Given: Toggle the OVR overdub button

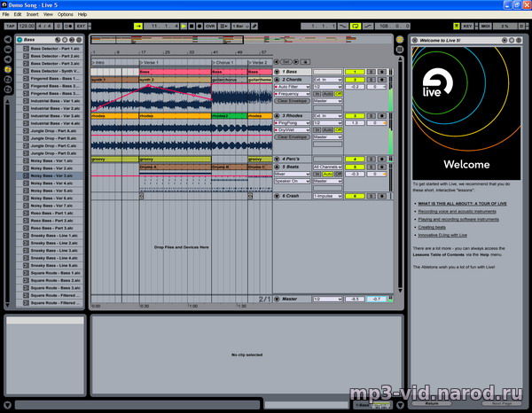Looking at the screenshot, I should [210, 26].
